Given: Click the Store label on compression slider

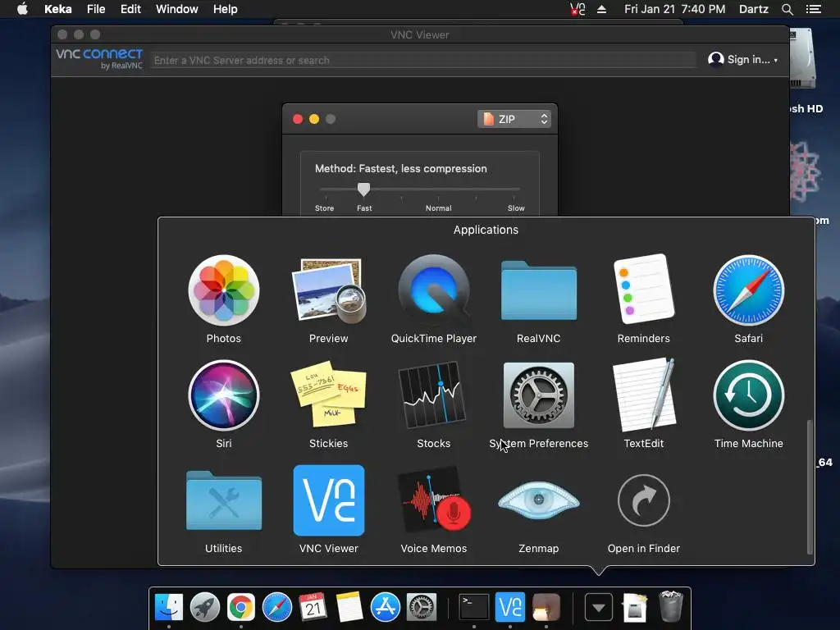Looking at the screenshot, I should pyautogui.click(x=324, y=208).
